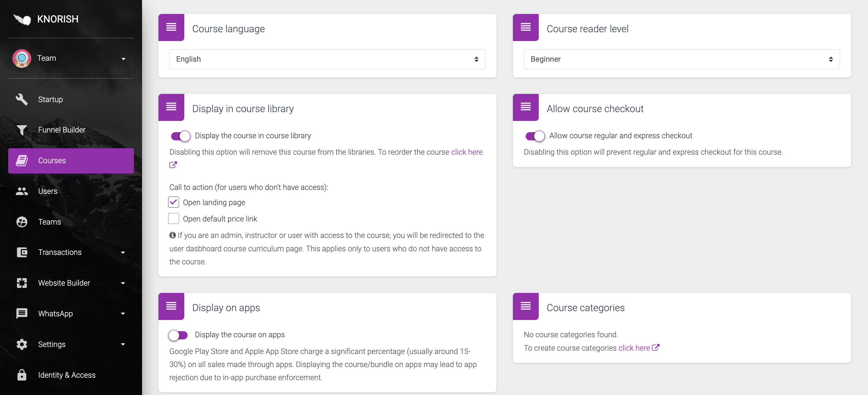Click 'Display the course on apps' label
868x395 pixels.
coord(239,335)
